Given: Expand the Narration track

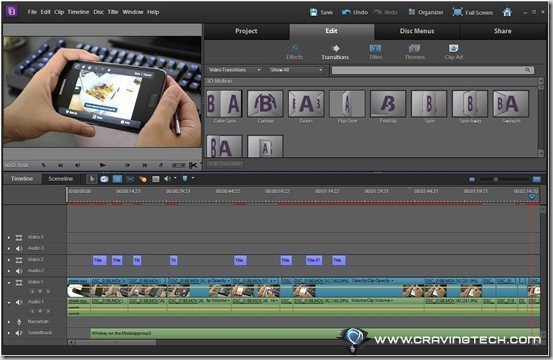Looking at the screenshot, I should click(9, 322).
